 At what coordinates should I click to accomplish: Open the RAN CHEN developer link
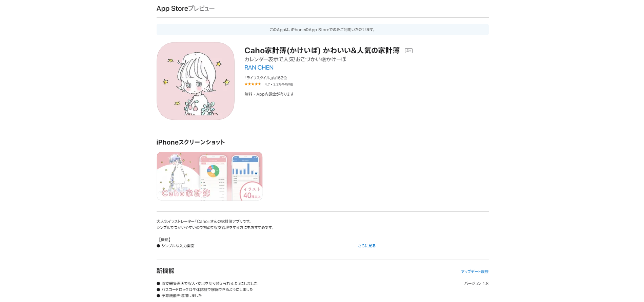[259, 68]
